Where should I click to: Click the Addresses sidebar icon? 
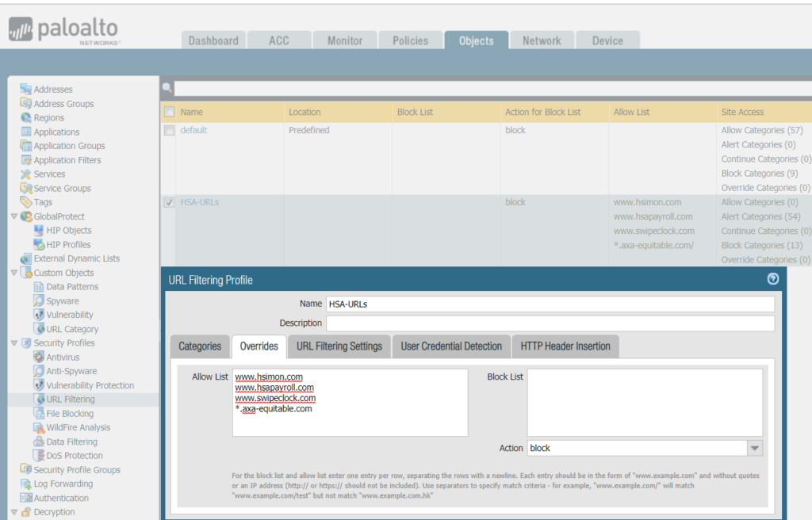[x=26, y=89]
